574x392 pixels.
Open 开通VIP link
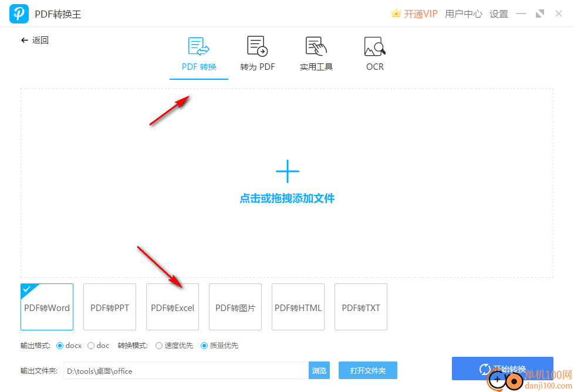click(x=421, y=14)
